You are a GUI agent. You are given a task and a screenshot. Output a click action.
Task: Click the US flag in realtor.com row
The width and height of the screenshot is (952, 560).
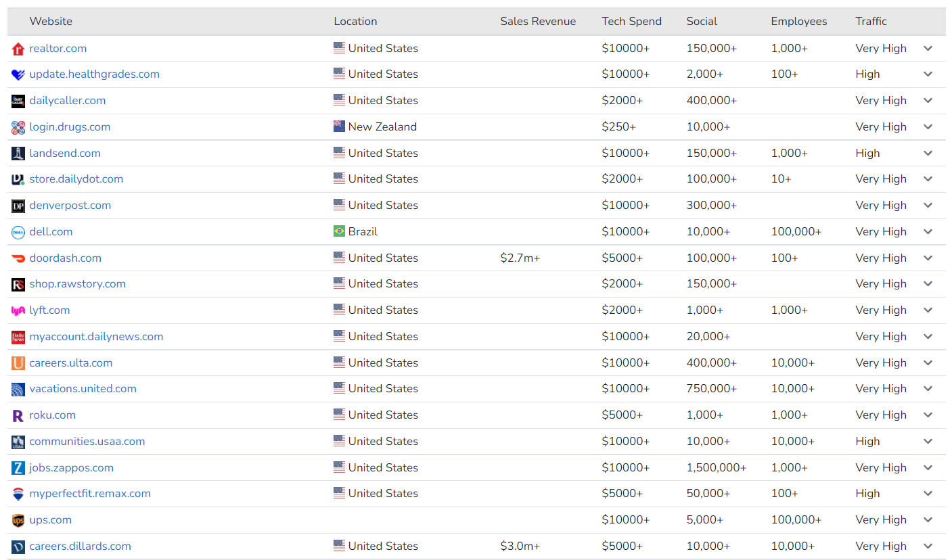click(x=339, y=48)
